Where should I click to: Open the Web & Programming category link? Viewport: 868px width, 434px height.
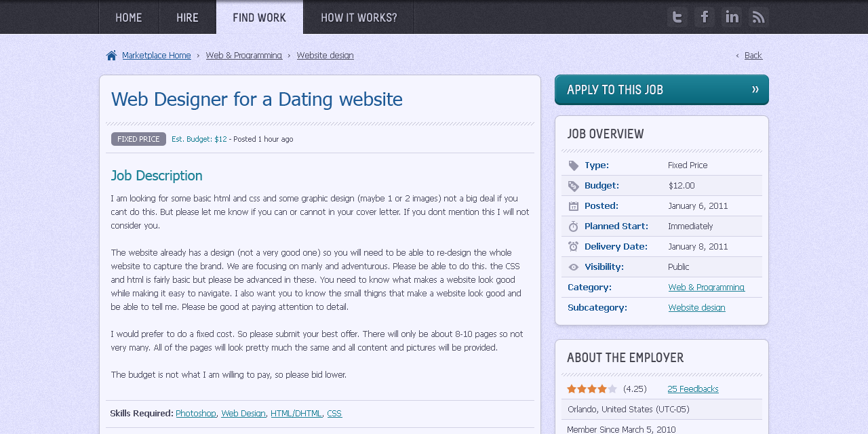point(706,287)
